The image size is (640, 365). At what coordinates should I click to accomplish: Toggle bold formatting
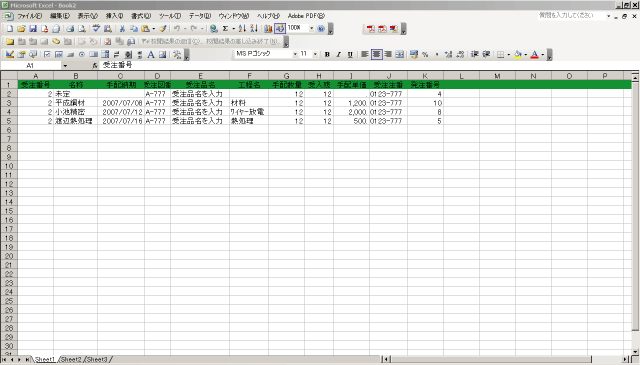coord(327,54)
